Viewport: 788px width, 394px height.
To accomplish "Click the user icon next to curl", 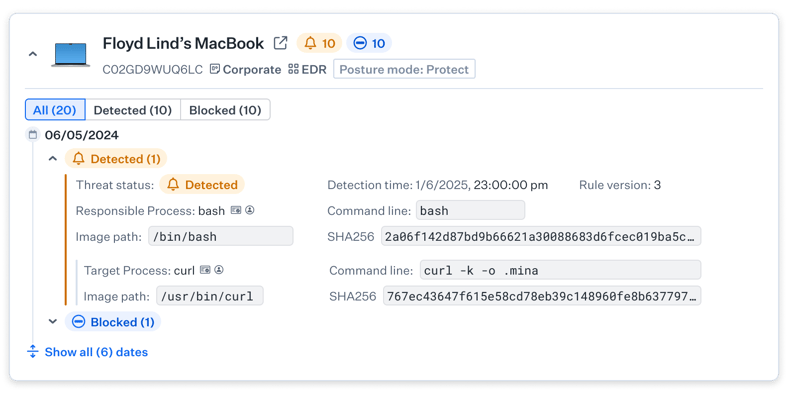I will [x=219, y=270].
